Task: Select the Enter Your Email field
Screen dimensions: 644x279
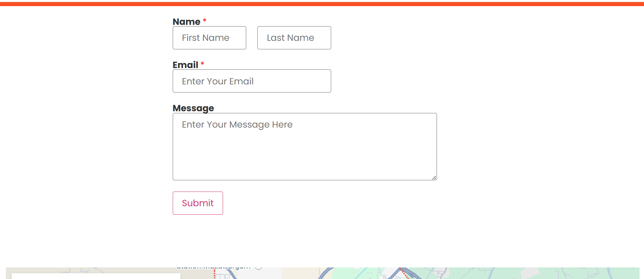Action: click(252, 81)
